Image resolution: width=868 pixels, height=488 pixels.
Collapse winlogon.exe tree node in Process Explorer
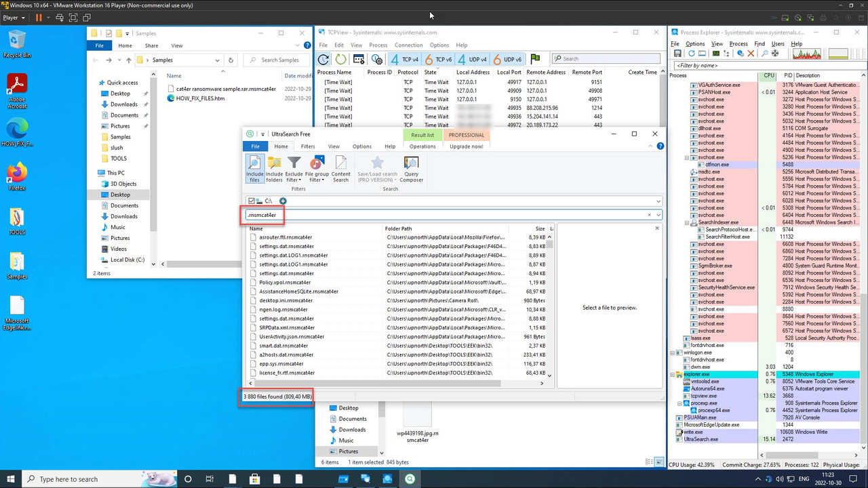click(x=671, y=352)
